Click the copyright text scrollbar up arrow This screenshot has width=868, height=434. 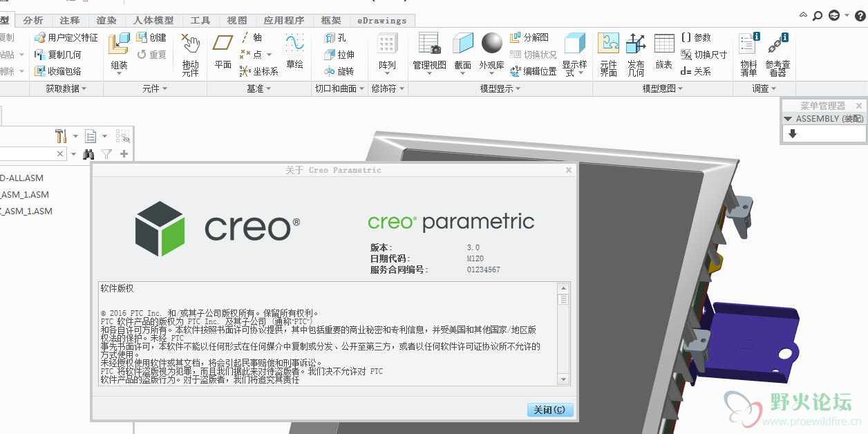tap(563, 287)
